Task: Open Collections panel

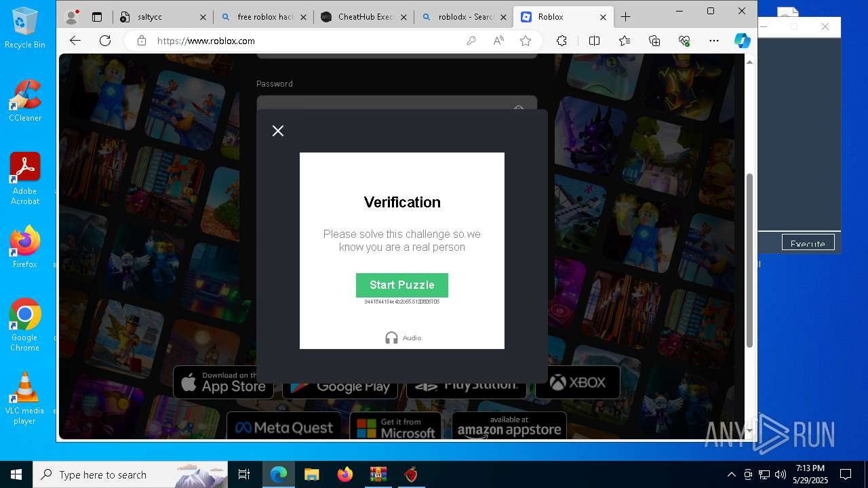Action: [x=654, y=41]
